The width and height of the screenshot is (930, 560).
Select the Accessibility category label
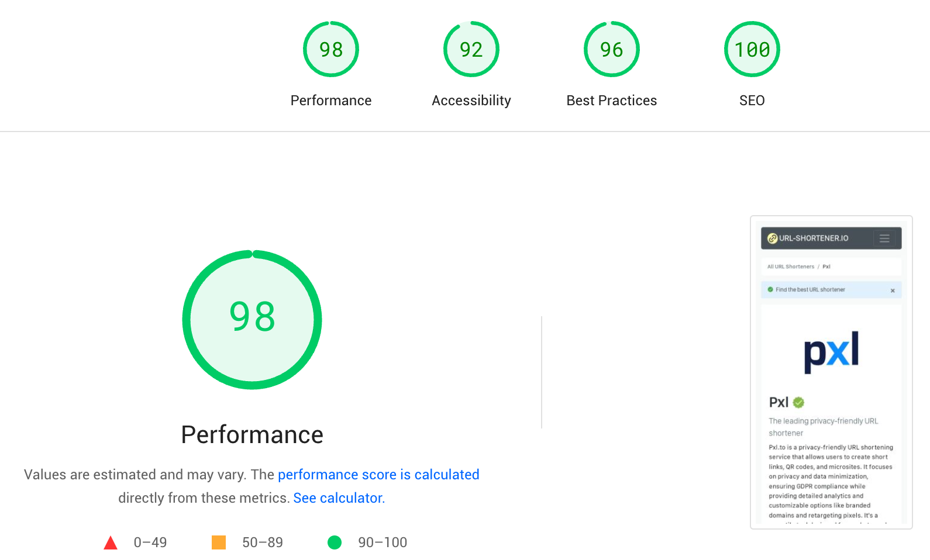(x=471, y=101)
